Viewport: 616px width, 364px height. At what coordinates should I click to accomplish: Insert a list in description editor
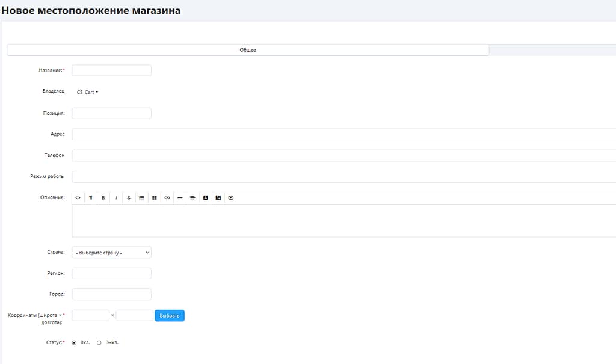[141, 197]
